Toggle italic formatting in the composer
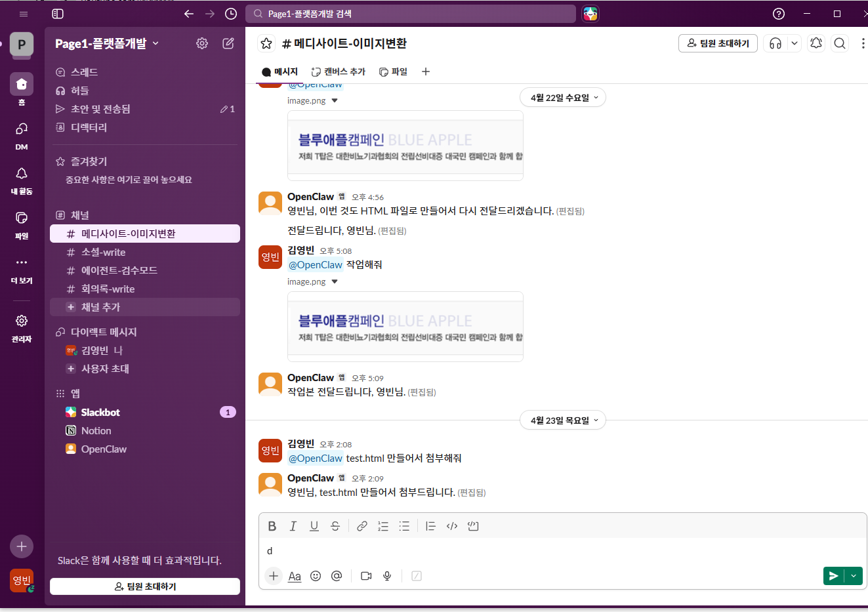This screenshot has width=868, height=612. (293, 525)
